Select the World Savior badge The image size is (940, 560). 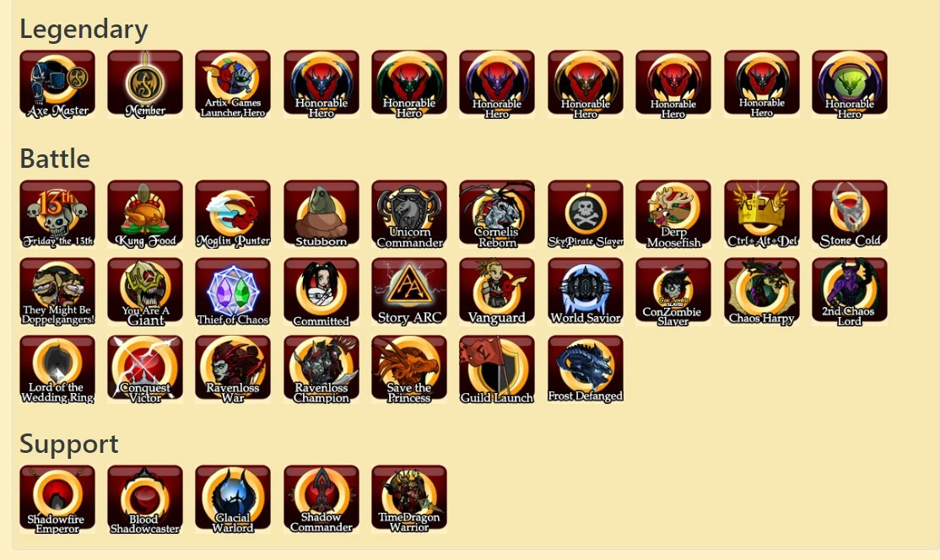[x=585, y=293]
